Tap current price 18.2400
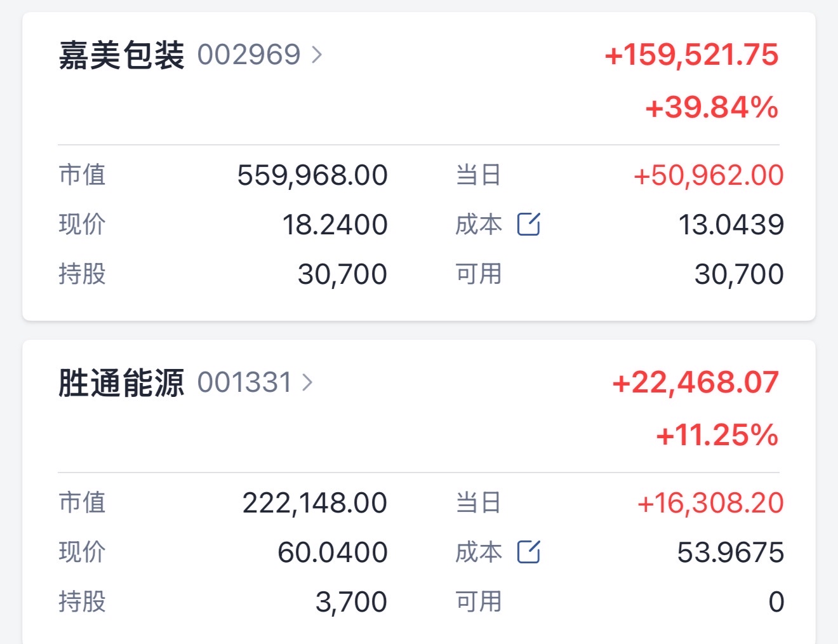838x644 pixels. 335,225
